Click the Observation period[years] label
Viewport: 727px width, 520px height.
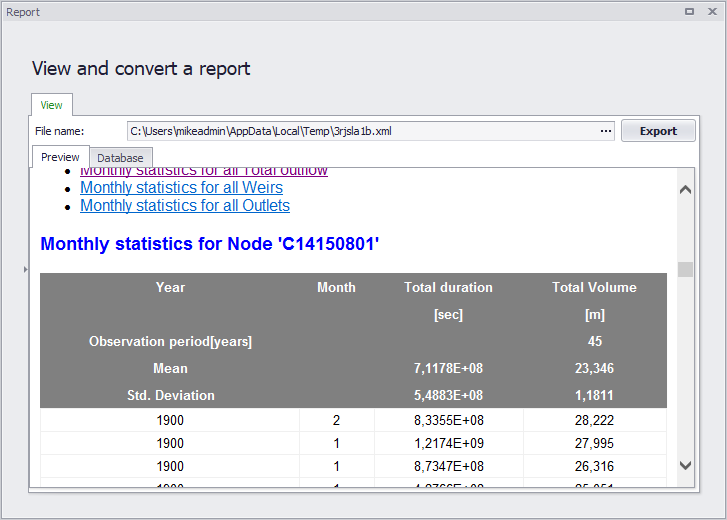pos(170,342)
